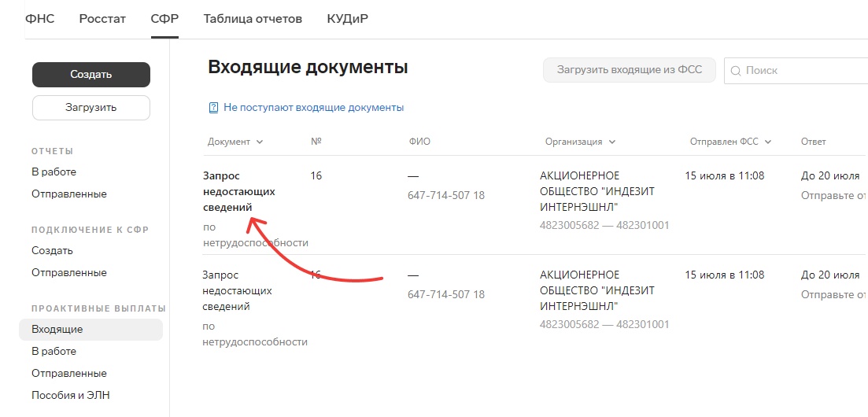The width and height of the screenshot is (868, 417).
Task: Open 'Отправленные' under Отчеты
Action: point(69,194)
